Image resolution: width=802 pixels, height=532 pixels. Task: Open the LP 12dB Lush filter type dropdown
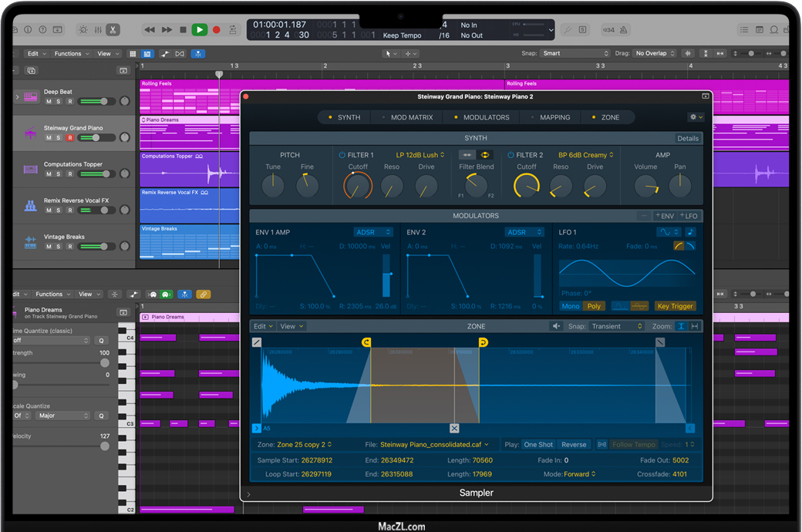420,155
